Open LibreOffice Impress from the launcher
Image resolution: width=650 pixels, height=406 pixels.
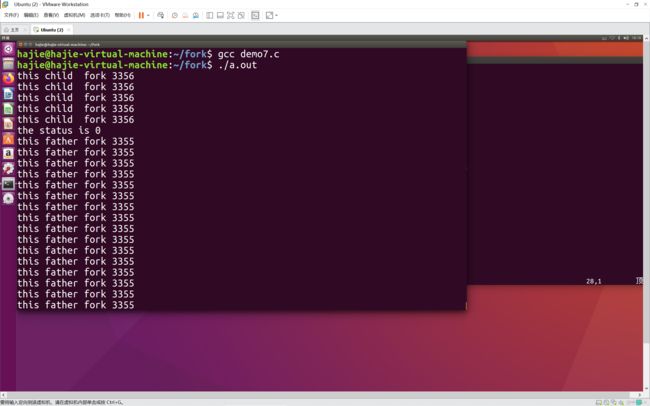(8, 124)
